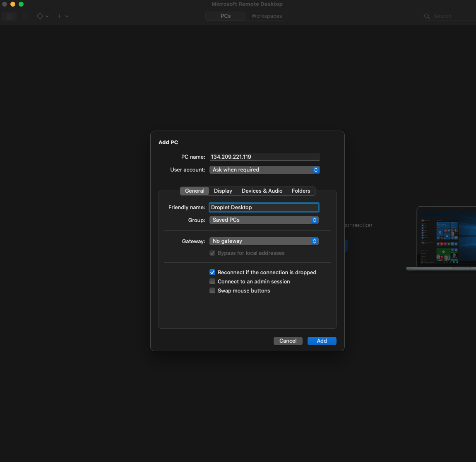
Task: Select the Folders tab
Action: point(301,191)
